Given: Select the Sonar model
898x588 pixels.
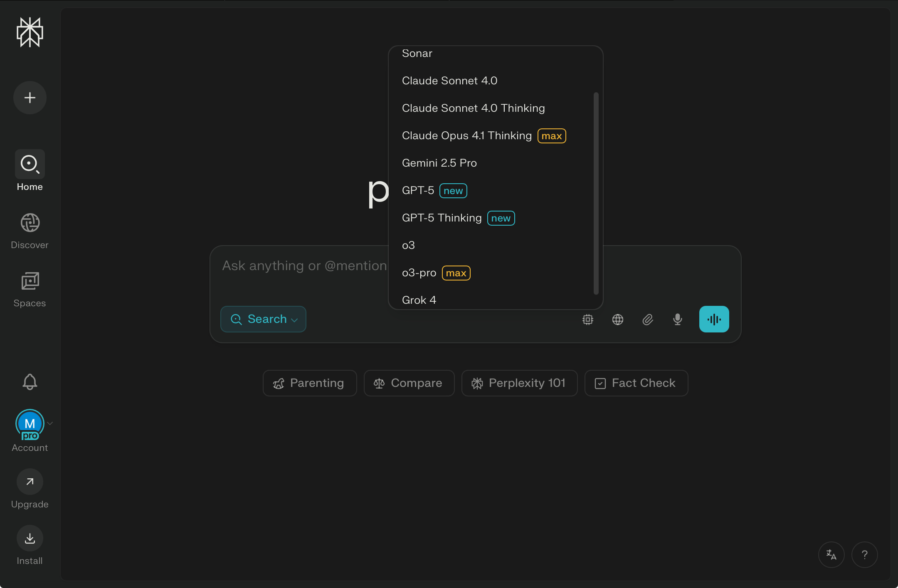Looking at the screenshot, I should 496,53.
